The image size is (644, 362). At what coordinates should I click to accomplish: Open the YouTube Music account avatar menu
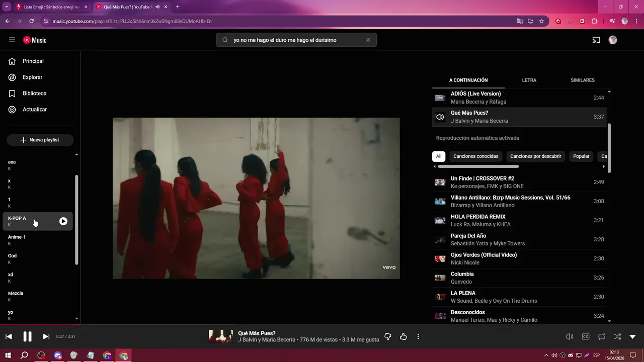613,40
